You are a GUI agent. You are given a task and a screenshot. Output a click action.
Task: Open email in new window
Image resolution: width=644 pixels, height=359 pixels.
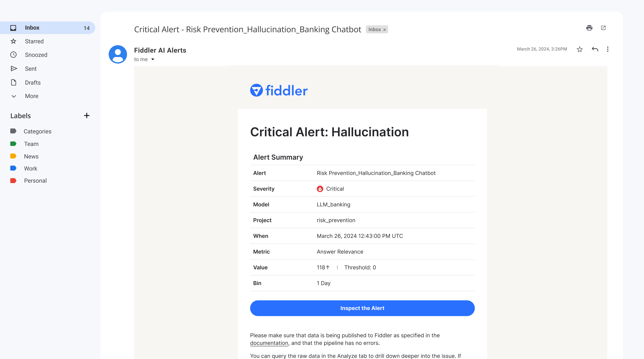[603, 28]
